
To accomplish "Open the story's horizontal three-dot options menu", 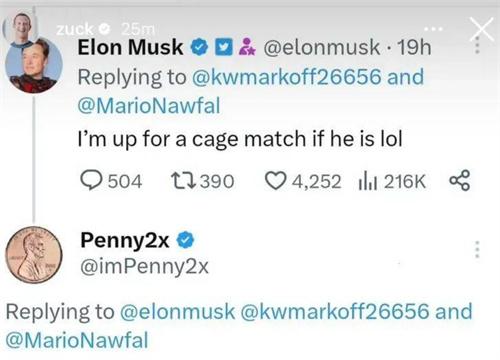I will tap(433, 29).
